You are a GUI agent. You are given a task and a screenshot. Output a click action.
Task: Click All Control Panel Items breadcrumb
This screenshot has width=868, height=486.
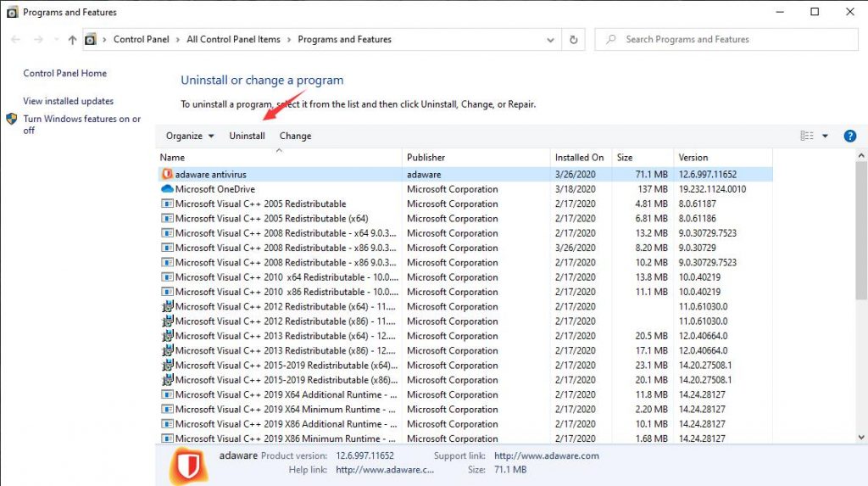point(233,39)
